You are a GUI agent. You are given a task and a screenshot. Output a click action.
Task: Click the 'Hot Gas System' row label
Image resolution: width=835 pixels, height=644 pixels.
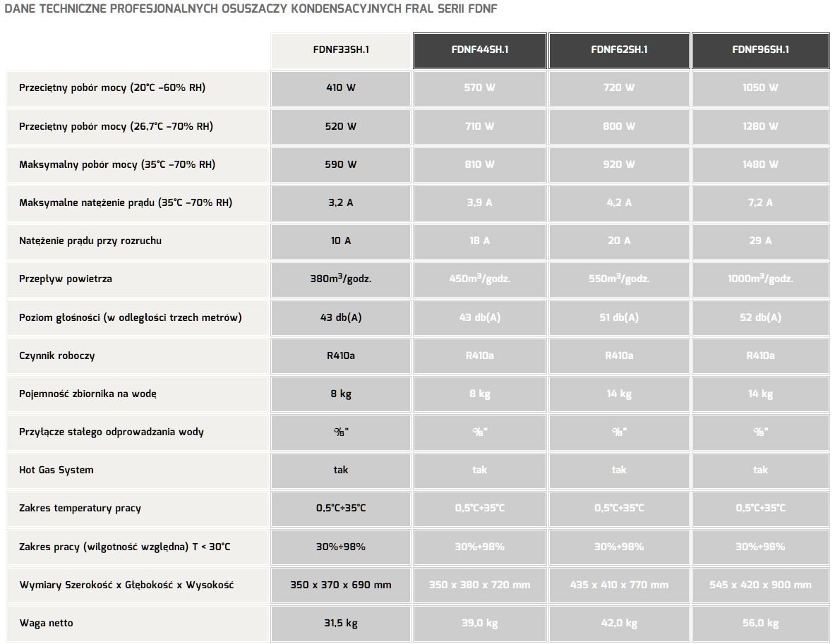pyautogui.click(x=56, y=470)
